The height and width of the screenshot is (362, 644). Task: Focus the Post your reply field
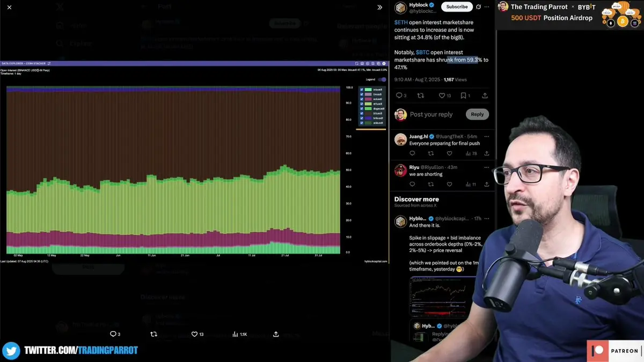(x=431, y=114)
